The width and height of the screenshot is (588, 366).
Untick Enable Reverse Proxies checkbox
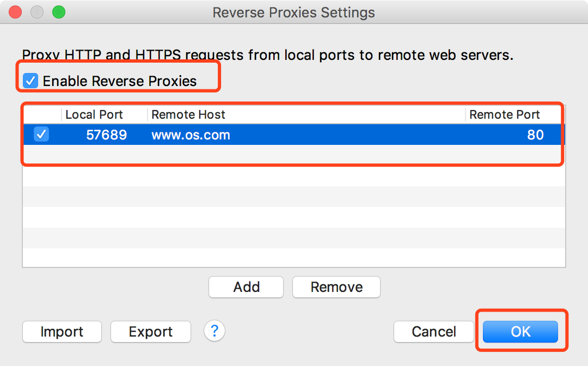[30, 81]
